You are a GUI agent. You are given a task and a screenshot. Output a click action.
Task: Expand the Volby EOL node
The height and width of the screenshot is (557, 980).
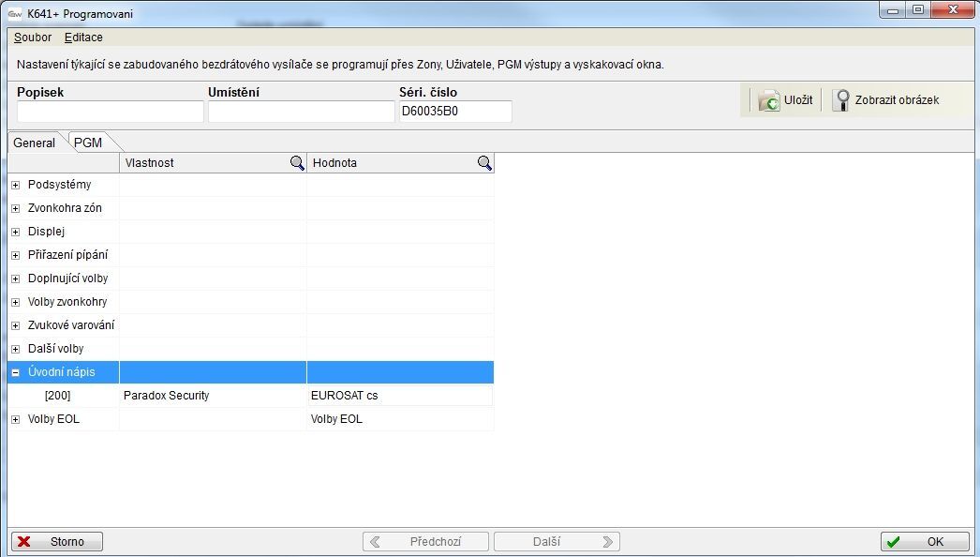pyautogui.click(x=16, y=419)
